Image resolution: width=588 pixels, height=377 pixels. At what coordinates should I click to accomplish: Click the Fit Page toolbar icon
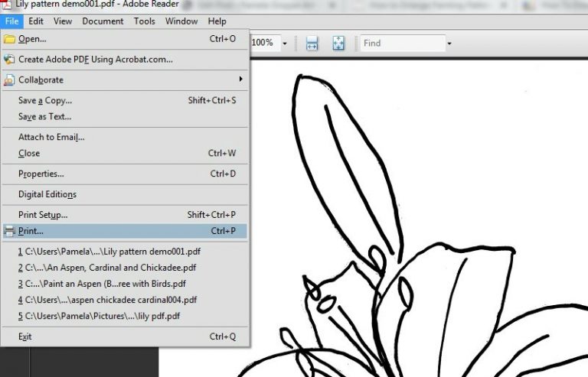coord(338,44)
